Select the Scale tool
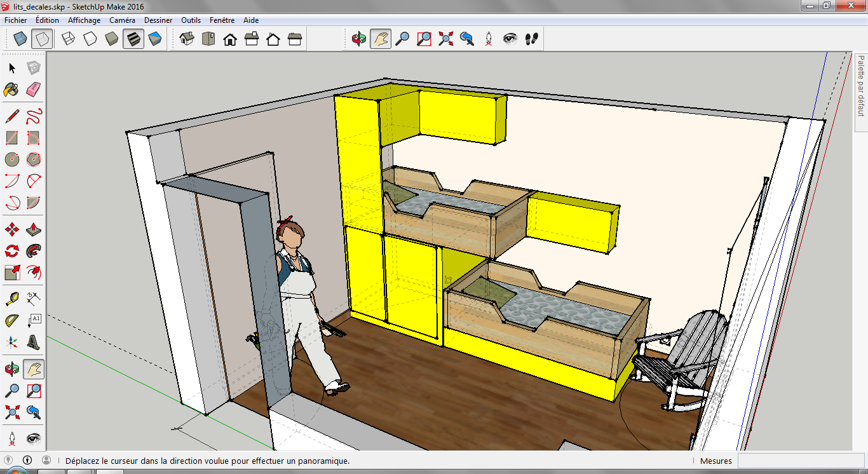868x474 pixels. pyautogui.click(x=12, y=273)
